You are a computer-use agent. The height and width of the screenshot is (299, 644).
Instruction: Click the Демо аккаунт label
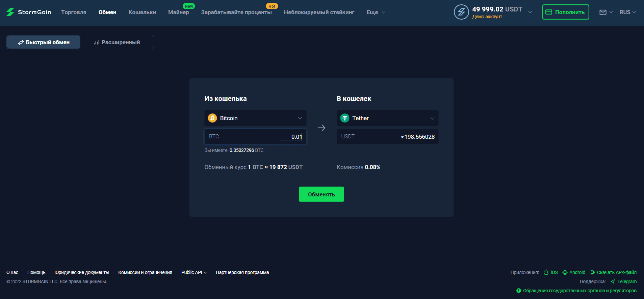[x=487, y=17]
